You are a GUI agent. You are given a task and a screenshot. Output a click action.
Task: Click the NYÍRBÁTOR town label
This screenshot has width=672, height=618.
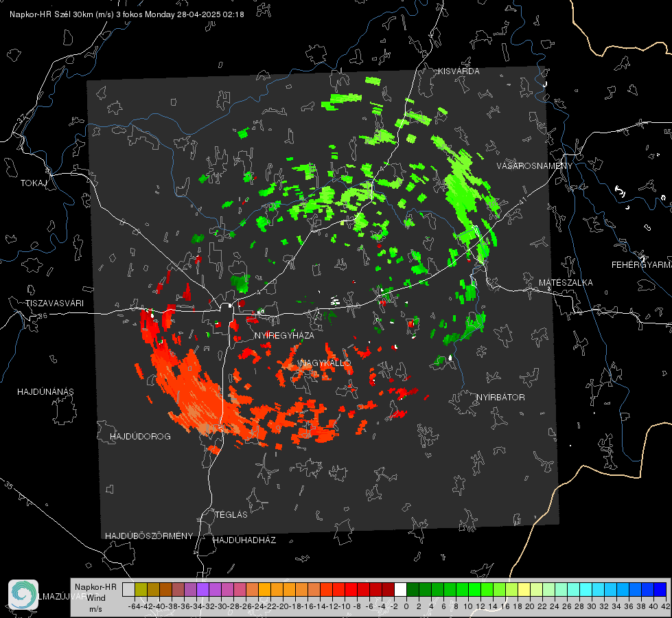(500, 398)
